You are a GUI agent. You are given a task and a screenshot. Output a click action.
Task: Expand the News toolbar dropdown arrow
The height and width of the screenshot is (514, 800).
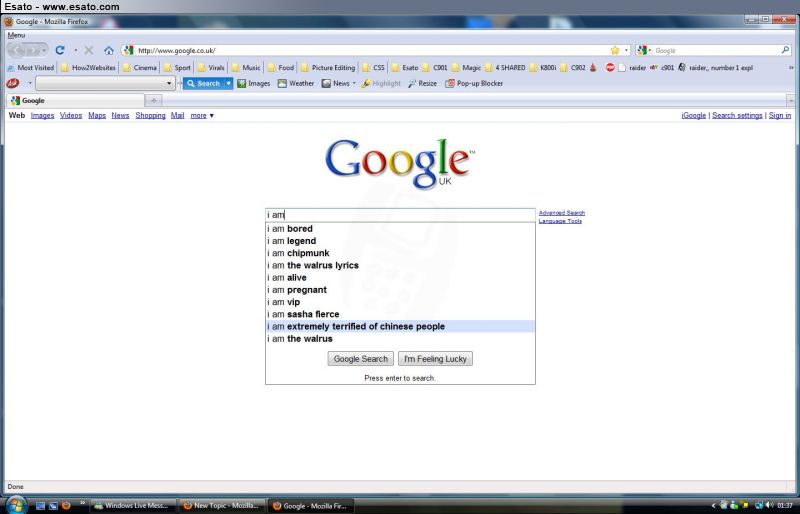[x=354, y=83]
